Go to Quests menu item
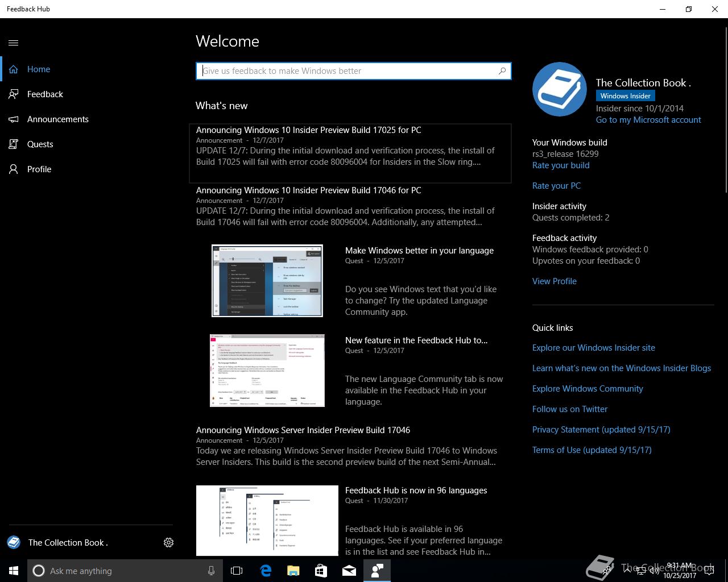Viewport: 728px width, 582px height. pyautogui.click(x=91, y=144)
